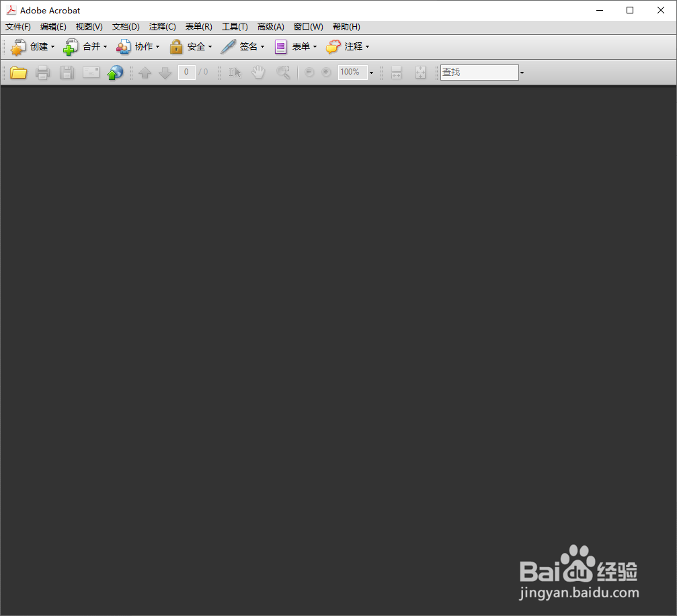This screenshot has height=616, width=677.
Task: Click the purple Forms icon
Action: pyautogui.click(x=280, y=46)
